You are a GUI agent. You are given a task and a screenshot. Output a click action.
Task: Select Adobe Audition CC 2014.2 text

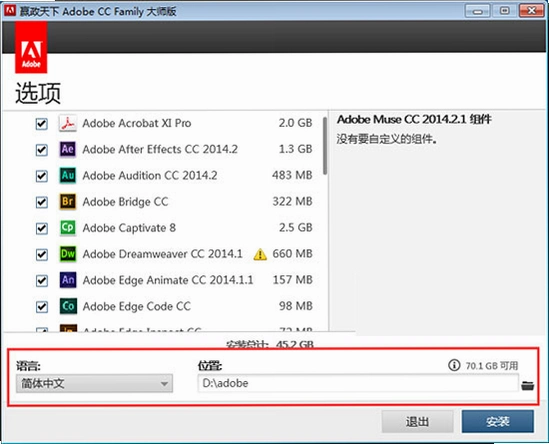150,175
